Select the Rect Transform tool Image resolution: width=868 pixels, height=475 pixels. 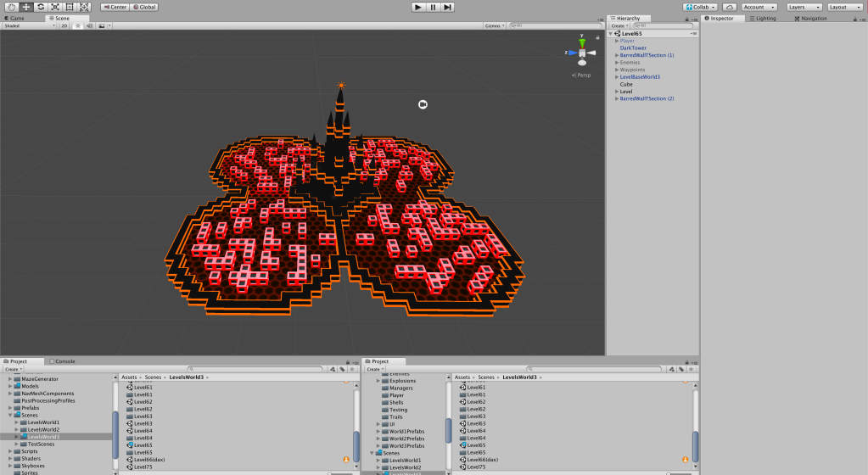click(69, 7)
